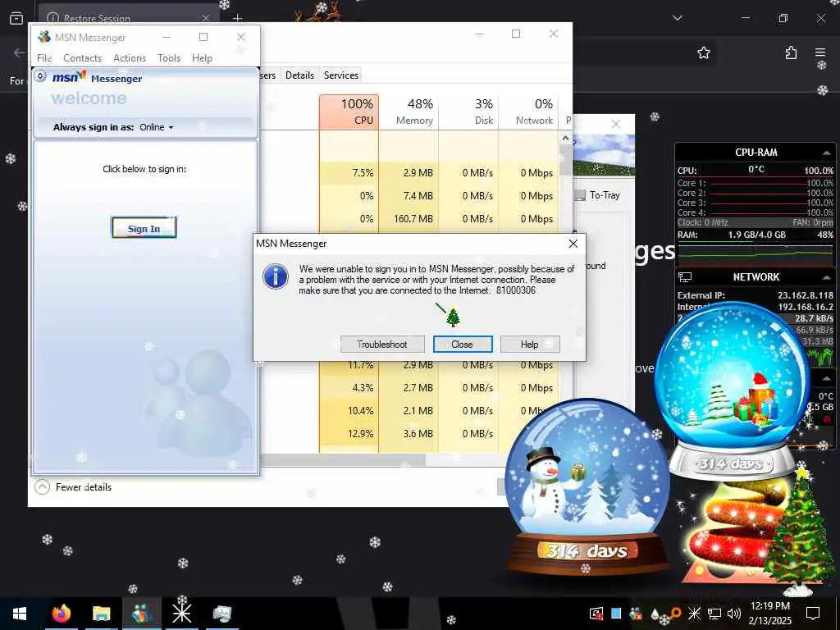Dismiss the MSN error dialog with its X

point(573,244)
